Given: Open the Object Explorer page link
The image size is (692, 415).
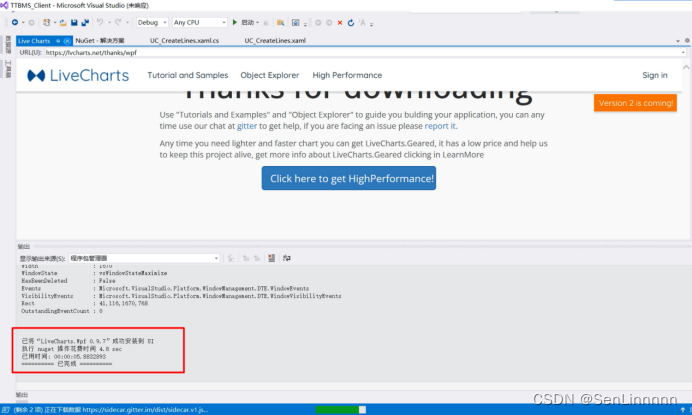Looking at the screenshot, I should coord(270,75).
